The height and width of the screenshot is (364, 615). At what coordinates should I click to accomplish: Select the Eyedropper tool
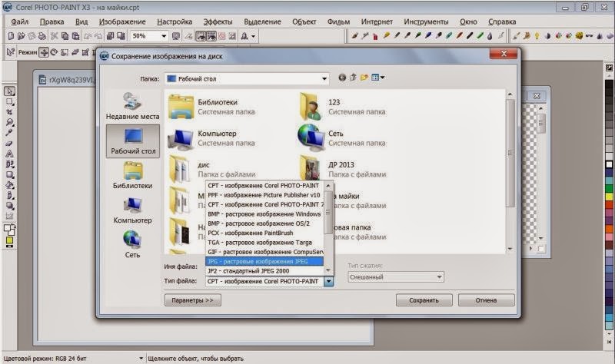[x=10, y=133]
